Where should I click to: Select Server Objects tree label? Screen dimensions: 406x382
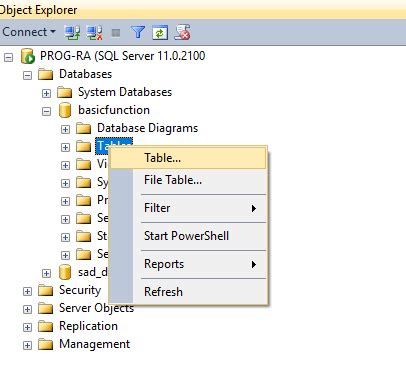(x=96, y=308)
